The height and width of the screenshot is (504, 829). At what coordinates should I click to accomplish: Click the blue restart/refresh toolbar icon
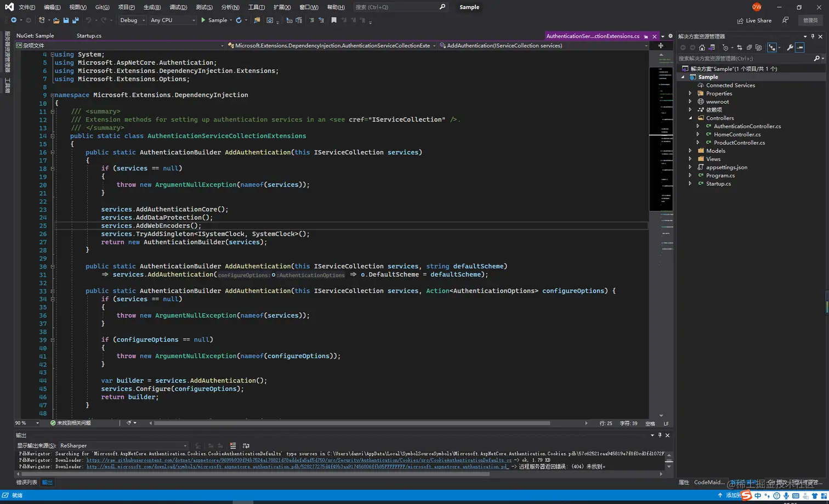coord(239,20)
